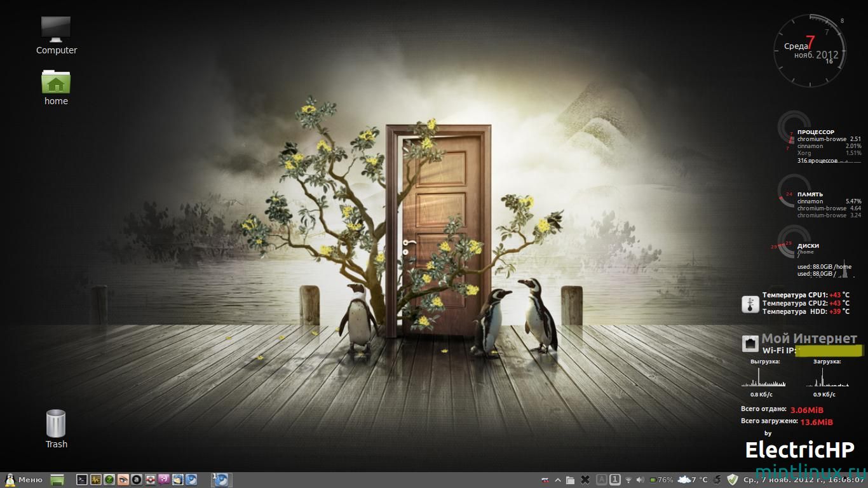
Task: Launch the terminal from the panel
Action: click(x=82, y=480)
